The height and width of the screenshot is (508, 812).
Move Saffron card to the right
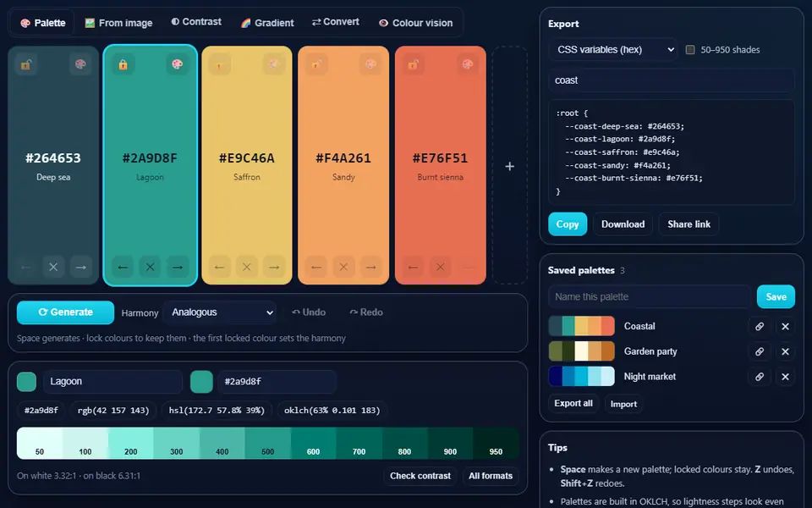[274, 267]
